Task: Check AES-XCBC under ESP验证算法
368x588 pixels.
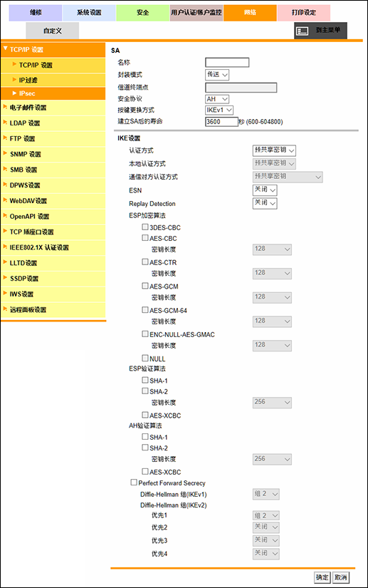Action: (x=145, y=415)
